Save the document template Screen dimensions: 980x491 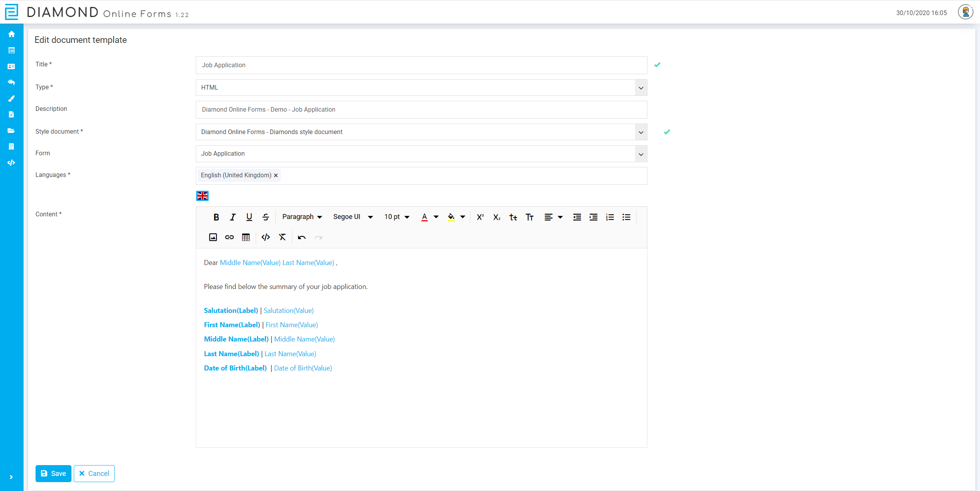tap(53, 474)
